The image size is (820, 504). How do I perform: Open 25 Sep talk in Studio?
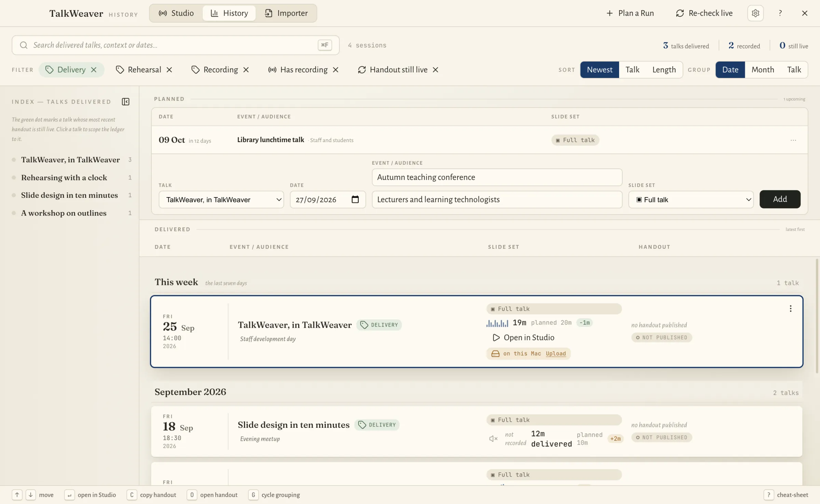(523, 338)
